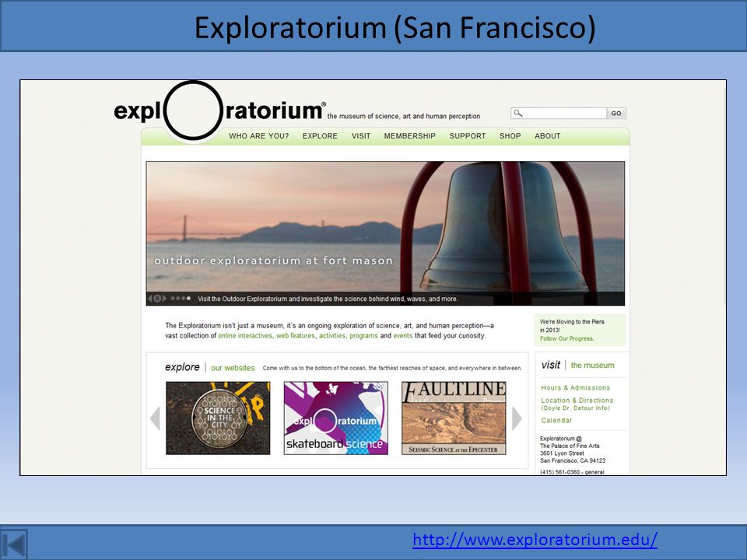The image size is (747, 560).
Task: Click the slide's back-to-start navigation arrow icon
Action: pos(14,544)
